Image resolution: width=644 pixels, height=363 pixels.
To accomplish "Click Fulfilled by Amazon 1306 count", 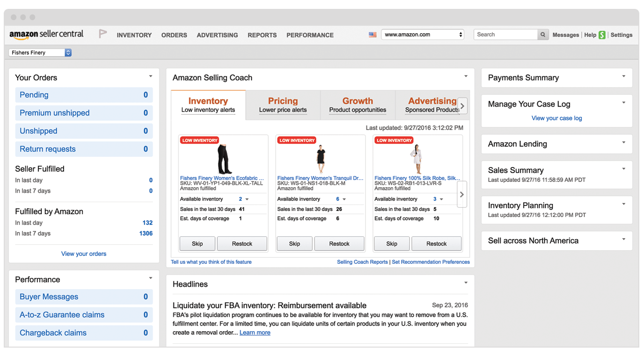I will click(x=146, y=233).
